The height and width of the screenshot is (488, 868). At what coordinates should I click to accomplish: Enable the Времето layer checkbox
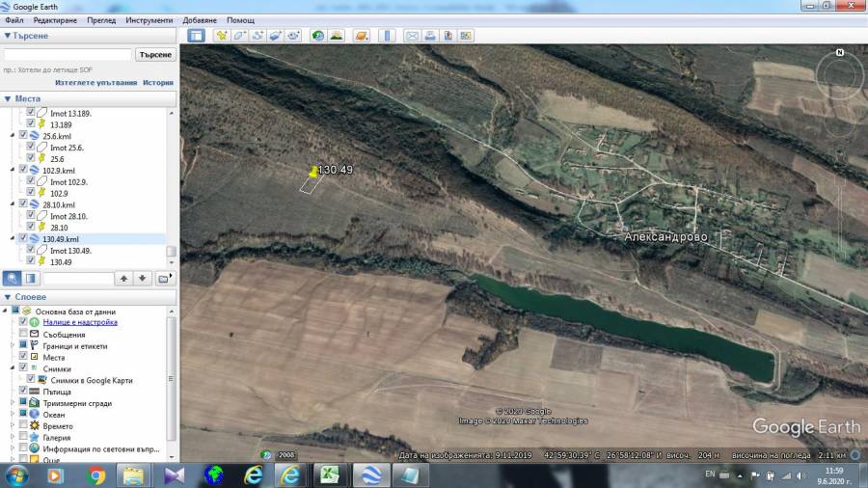tap(23, 425)
